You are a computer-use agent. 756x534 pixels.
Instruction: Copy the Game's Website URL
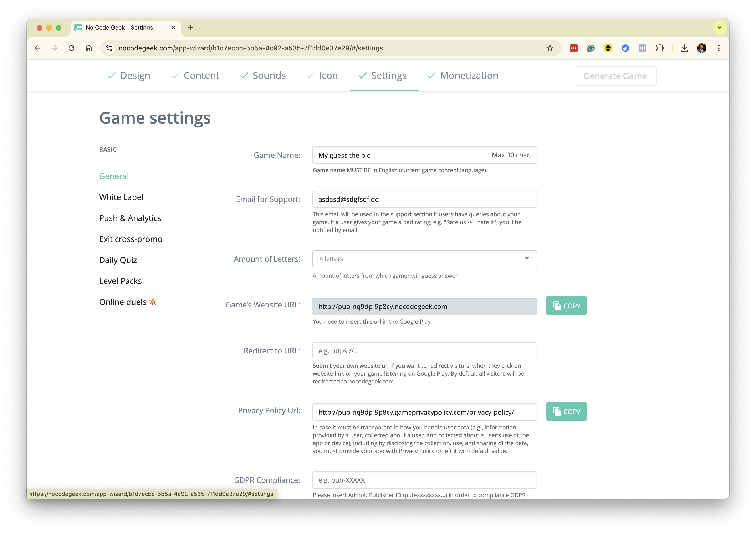pyautogui.click(x=566, y=306)
